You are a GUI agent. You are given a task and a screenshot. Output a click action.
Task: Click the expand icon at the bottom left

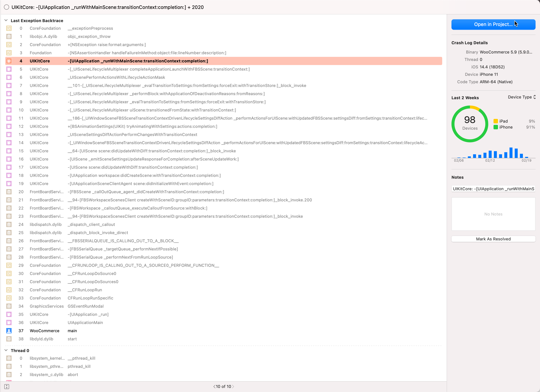click(x=7, y=386)
